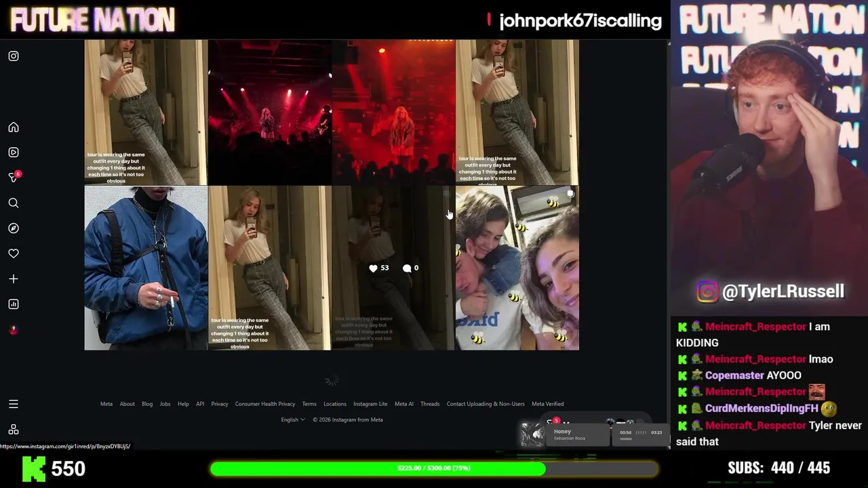Open the More hamburger menu

(14, 404)
